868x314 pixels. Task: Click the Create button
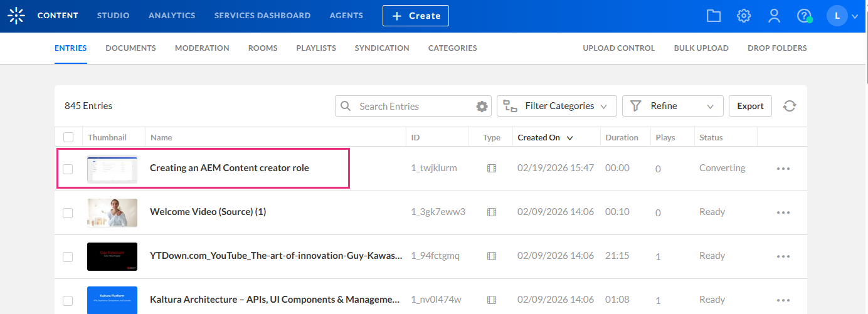coord(415,16)
